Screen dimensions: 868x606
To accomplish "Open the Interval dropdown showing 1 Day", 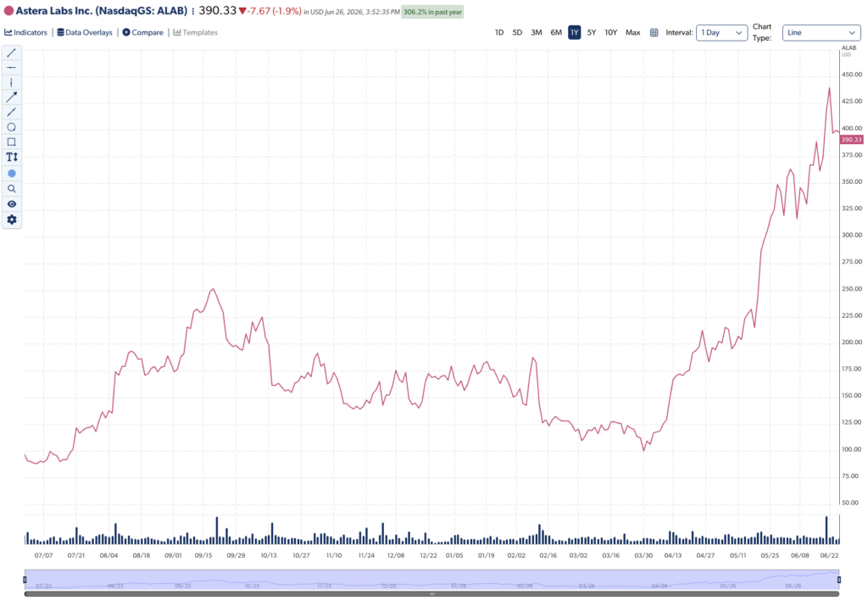I will click(722, 33).
